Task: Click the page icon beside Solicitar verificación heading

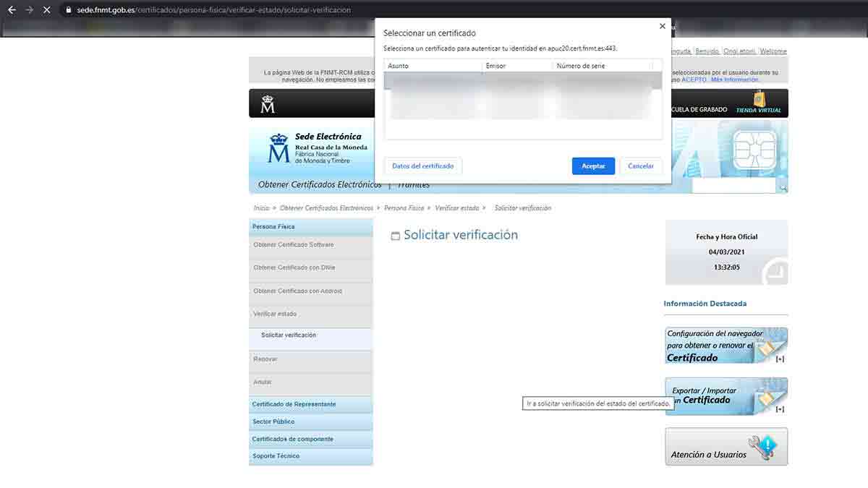Action: point(395,235)
